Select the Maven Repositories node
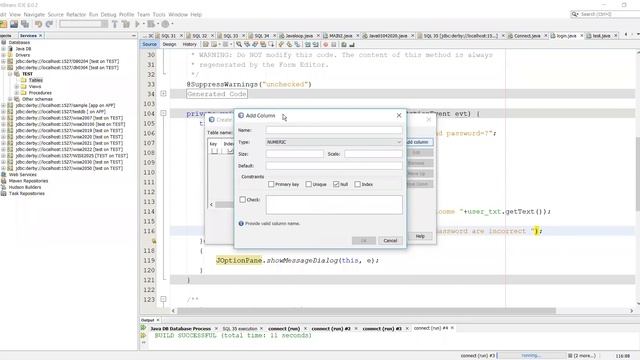The height and width of the screenshot is (360, 640). coord(28,181)
